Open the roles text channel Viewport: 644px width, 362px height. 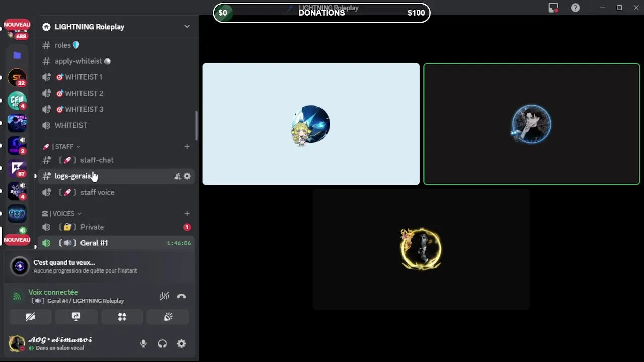pyautogui.click(x=116, y=45)
